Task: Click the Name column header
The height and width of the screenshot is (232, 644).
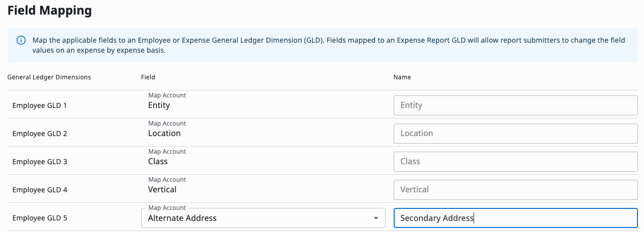Action: click(402, 77)
